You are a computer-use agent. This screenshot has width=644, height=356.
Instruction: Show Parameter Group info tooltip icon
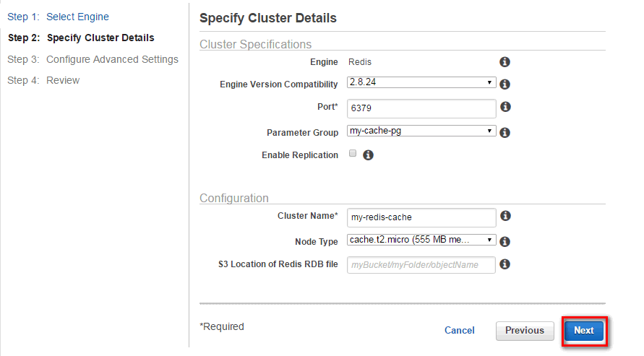pyautogui.click(x=505, y=132)
